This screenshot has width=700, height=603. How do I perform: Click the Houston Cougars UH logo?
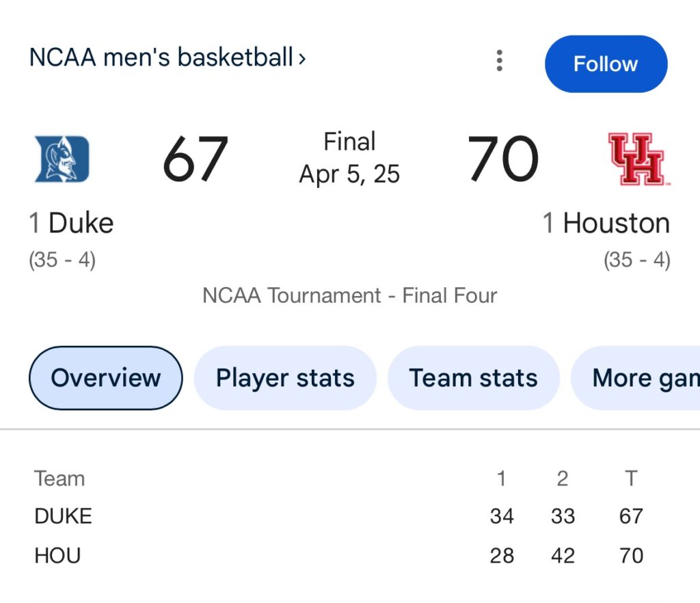click(636, 159)
